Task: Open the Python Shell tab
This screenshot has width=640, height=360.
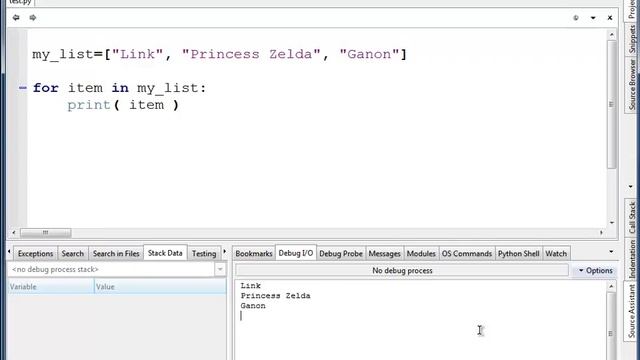Action: pos(519,253)
